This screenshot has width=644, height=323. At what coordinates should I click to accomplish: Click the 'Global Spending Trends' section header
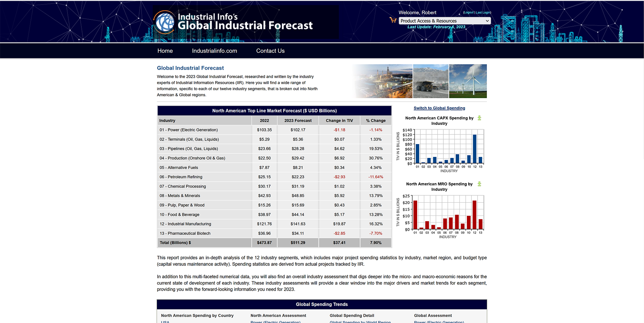click(x=322, y=304)
